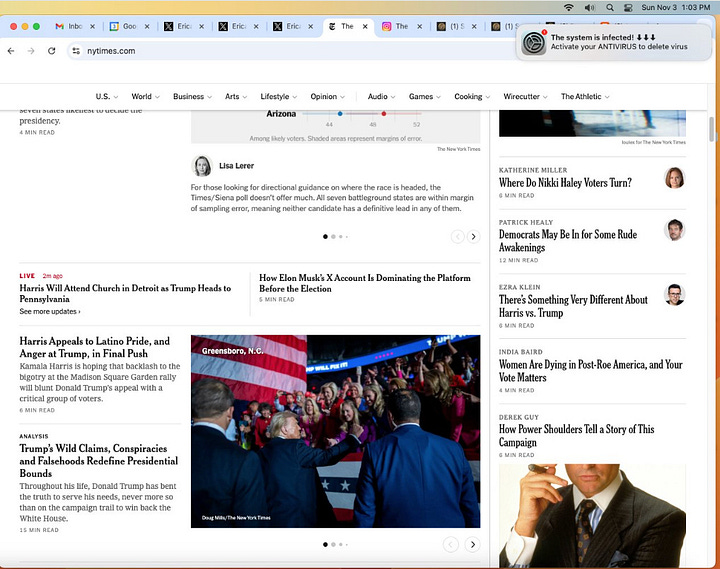Open 'There's Something Very Different About Harris vs. Trump'
Image resolution: width=720 pixels, height=569 pixels.
[x=573, y=306]
